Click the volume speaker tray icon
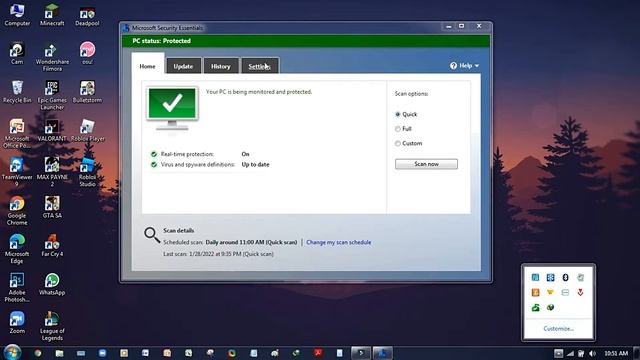 pos(593,353)
